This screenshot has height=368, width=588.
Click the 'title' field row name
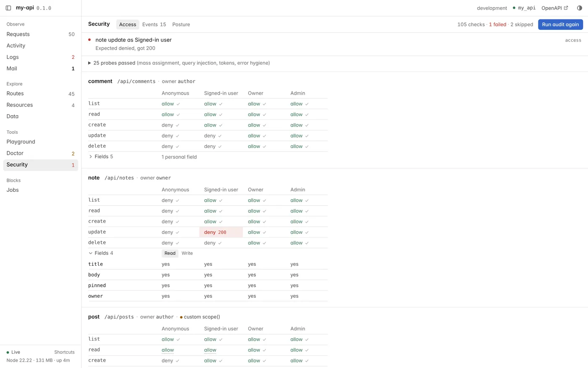[x=95, y=264]
